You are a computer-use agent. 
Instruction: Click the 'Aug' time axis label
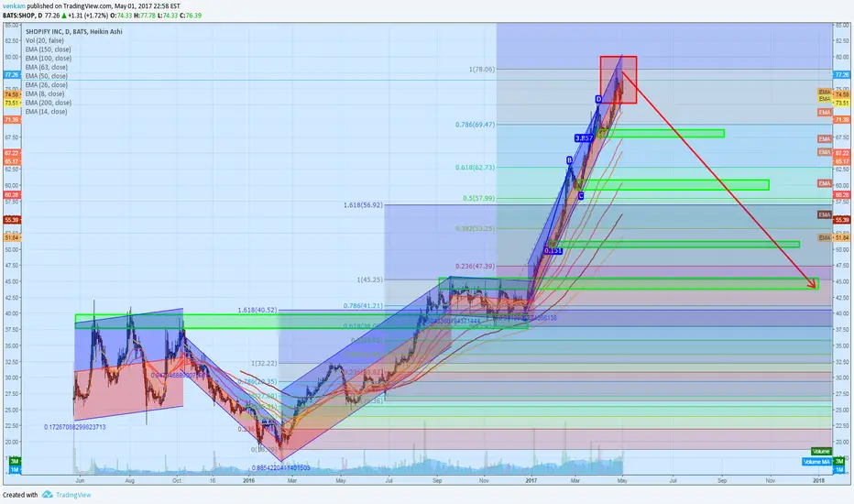129,480
